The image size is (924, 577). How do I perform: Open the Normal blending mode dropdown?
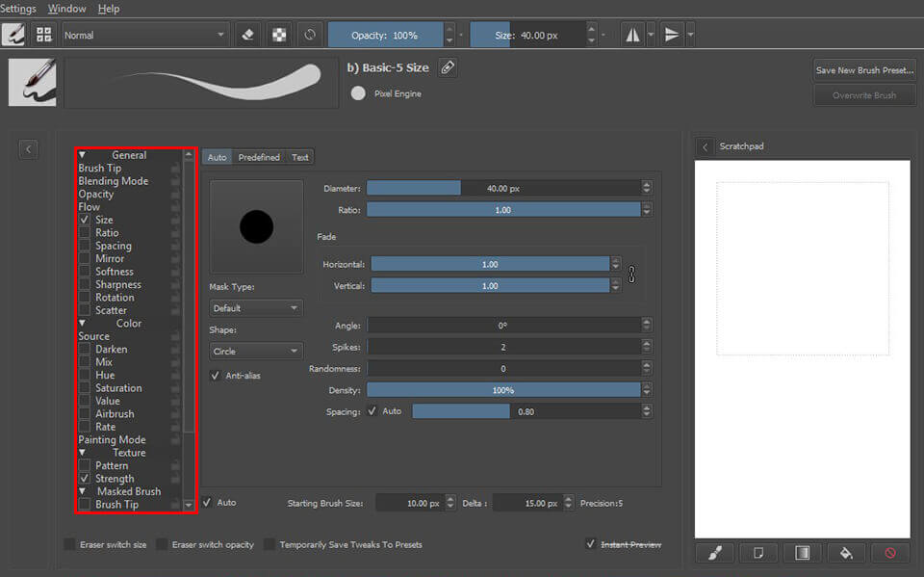click(x=144, y=34)
